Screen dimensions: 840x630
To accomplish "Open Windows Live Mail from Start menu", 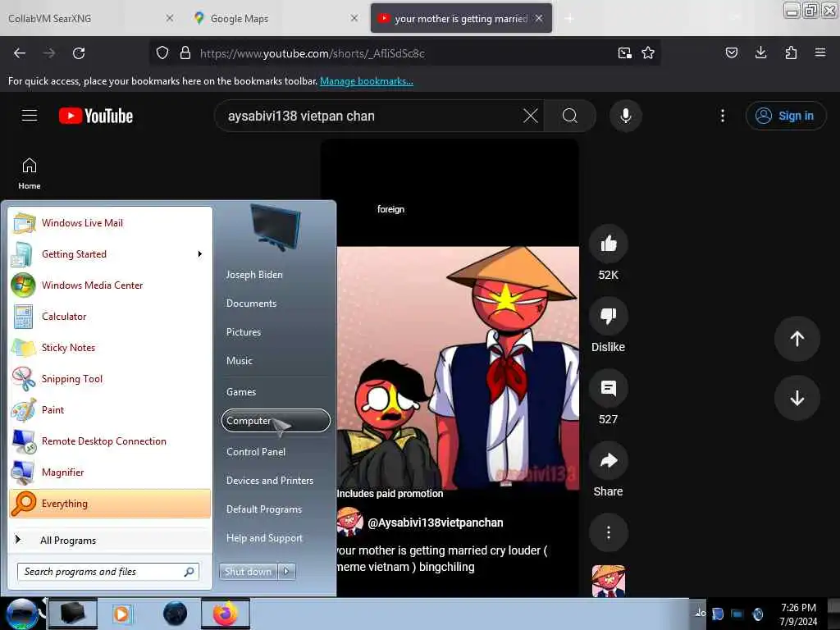I will point(110,223).
